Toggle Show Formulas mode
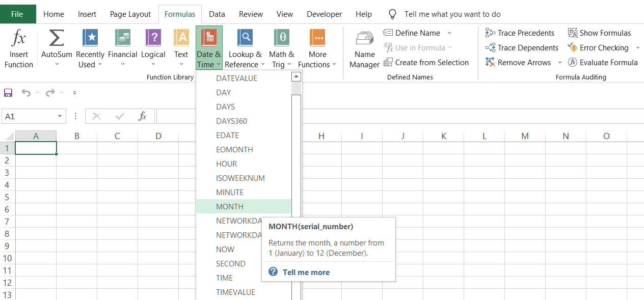Screen dimensions: 644x300 [x=599, y=33]
